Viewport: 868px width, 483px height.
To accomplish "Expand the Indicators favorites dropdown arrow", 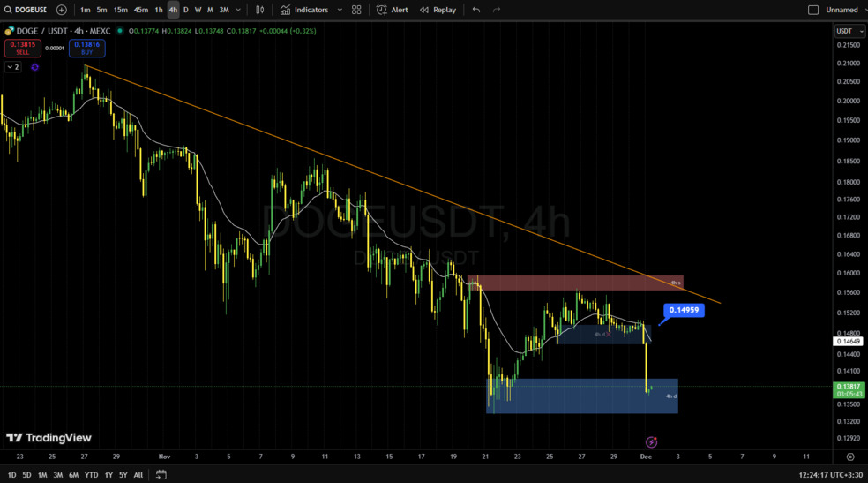I will click(x=340, y=10).
